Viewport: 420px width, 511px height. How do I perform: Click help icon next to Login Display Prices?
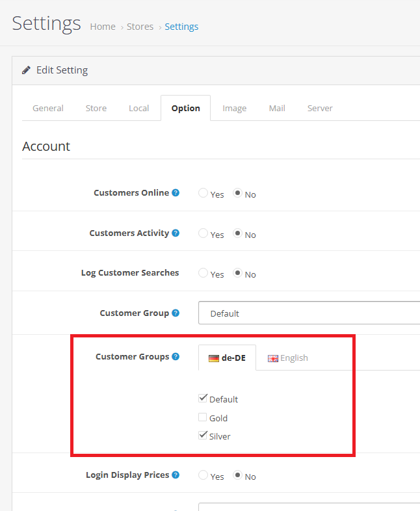coord(176,475)
